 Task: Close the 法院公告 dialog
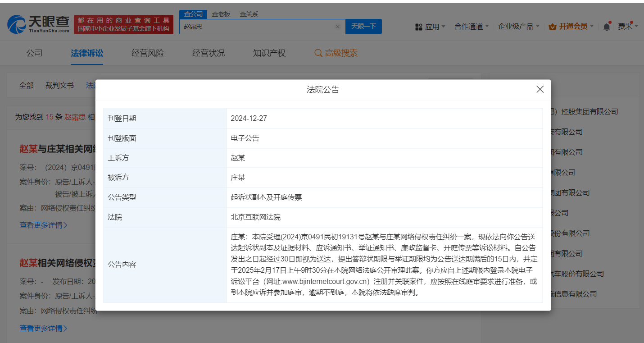(540, 89)
